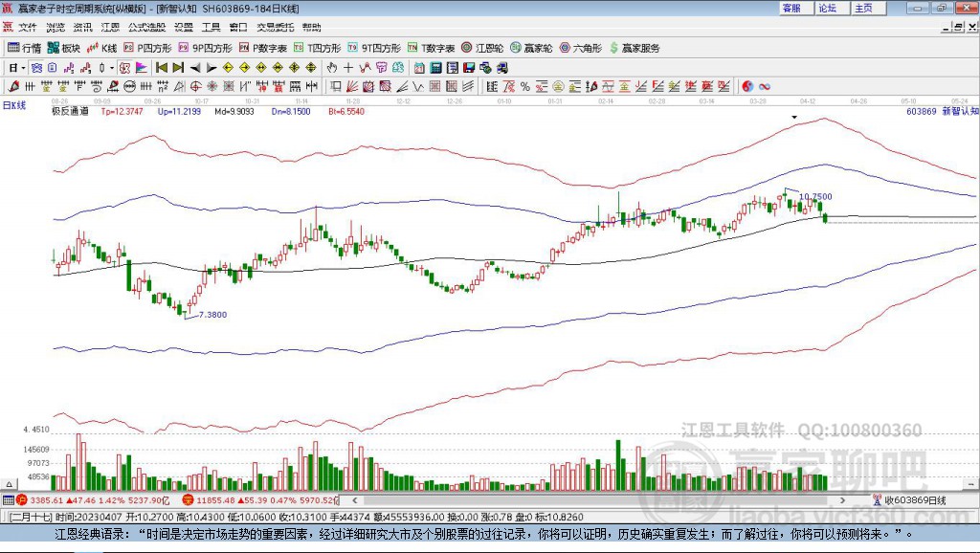Image resolution: width=980 pixels, height=553 pixels.
Task: Open the 江恩 menu
Action: 110,27
